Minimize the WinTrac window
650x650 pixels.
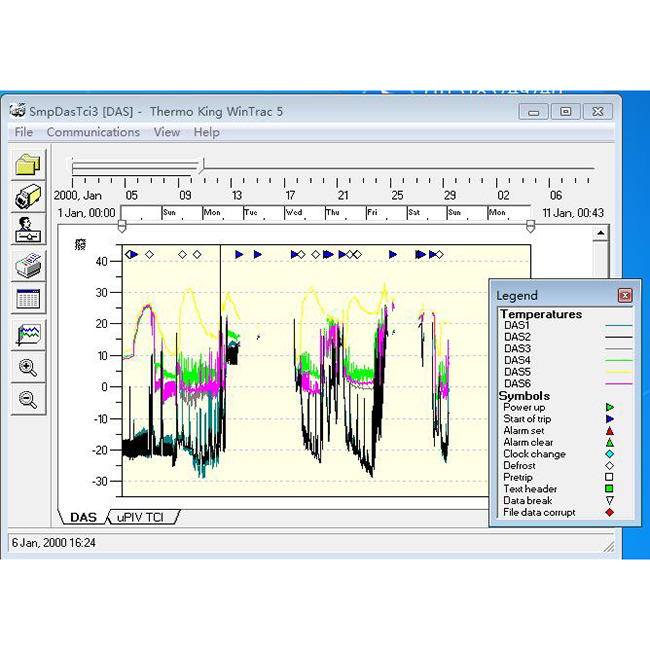[x=534, y=112]
